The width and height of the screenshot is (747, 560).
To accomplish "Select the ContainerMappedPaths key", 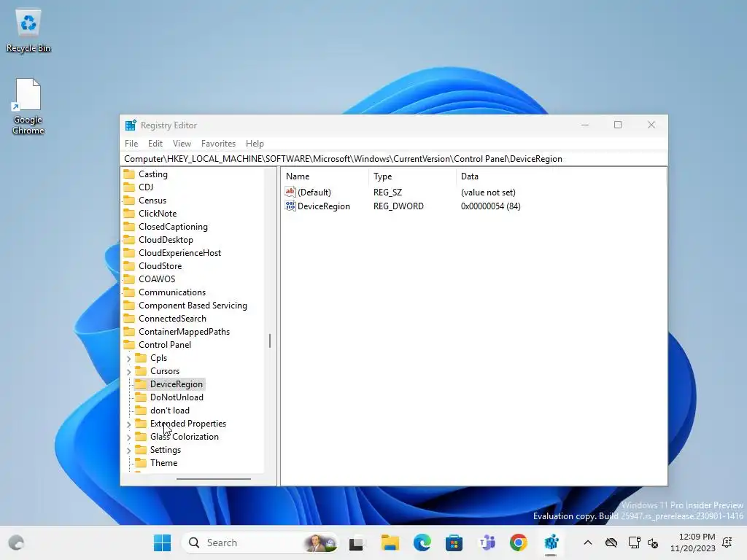I will click(185, 332).
